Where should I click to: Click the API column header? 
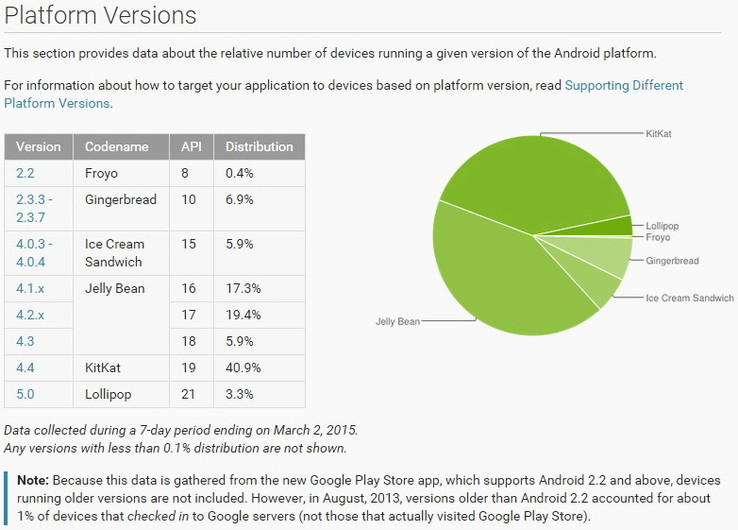[191, 146]
